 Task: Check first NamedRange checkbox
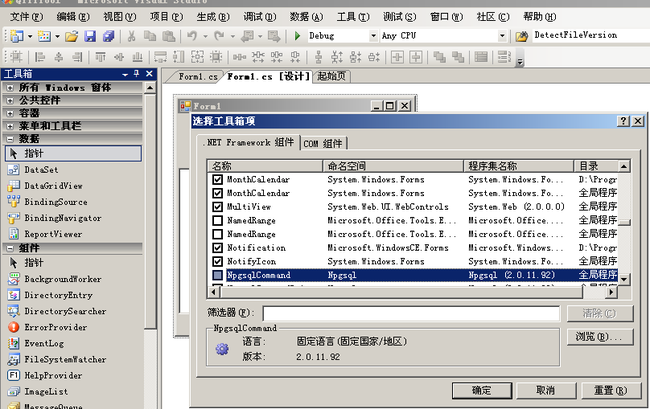click(217, 220)
